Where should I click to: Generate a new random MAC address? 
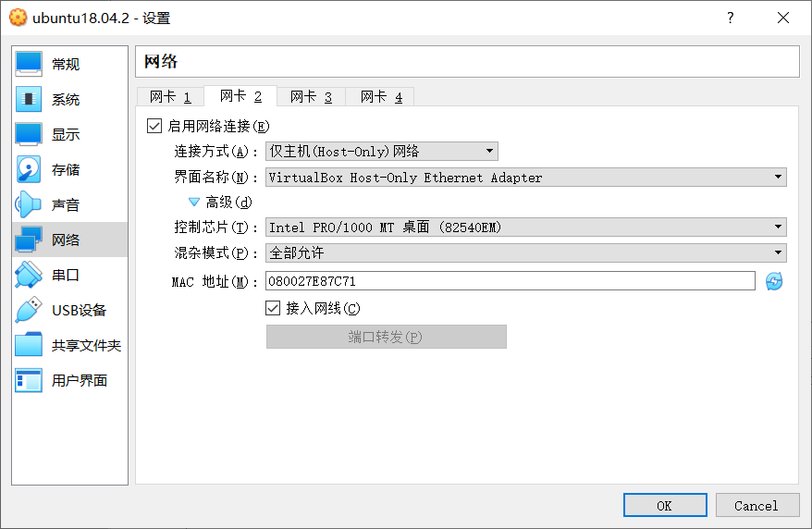pos(774,281)
